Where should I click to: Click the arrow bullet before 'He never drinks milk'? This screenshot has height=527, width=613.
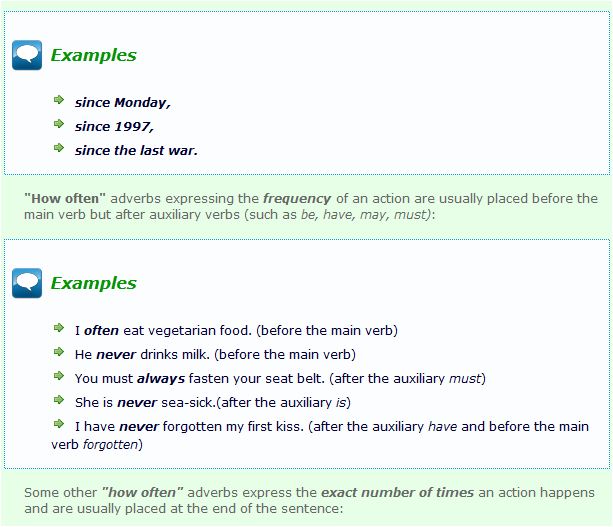(x=61, y=352)
